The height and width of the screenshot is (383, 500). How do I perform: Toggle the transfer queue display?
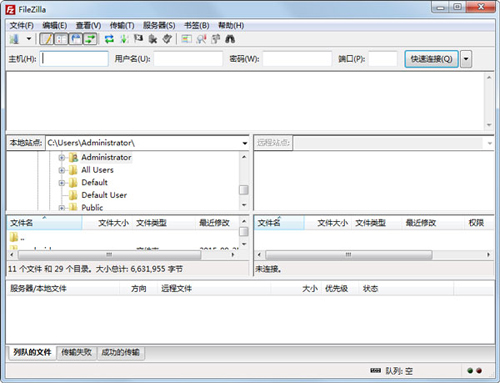click(x=90, y=39)
